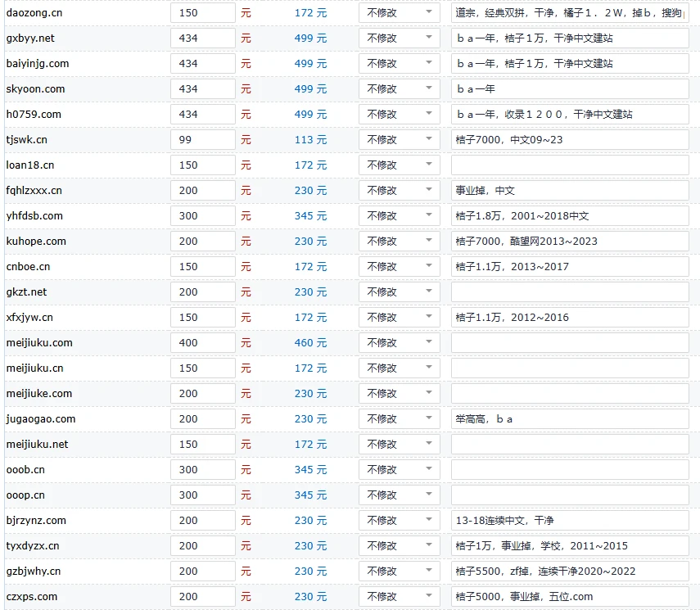Expand the 不修改 dropdown for czxps.com
Image resolution: width=700 pixels, height=610 pixels.
click(x=400, y=596)
